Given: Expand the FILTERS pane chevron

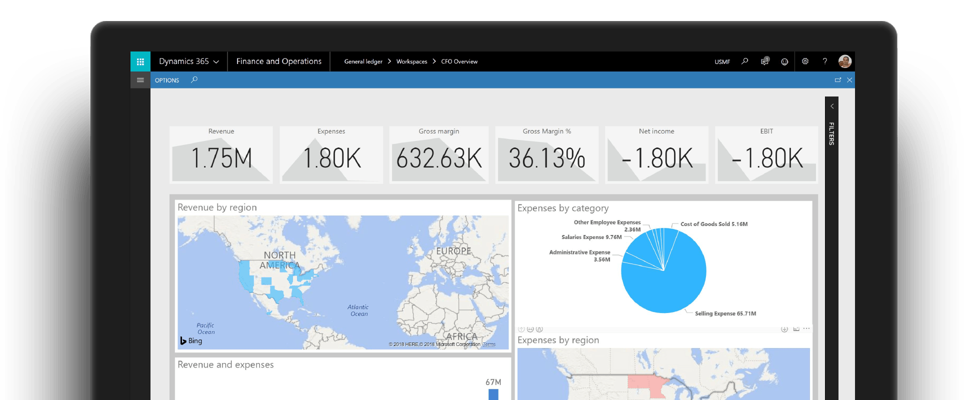Looking at the screenshot, I should tap(832, 106).
